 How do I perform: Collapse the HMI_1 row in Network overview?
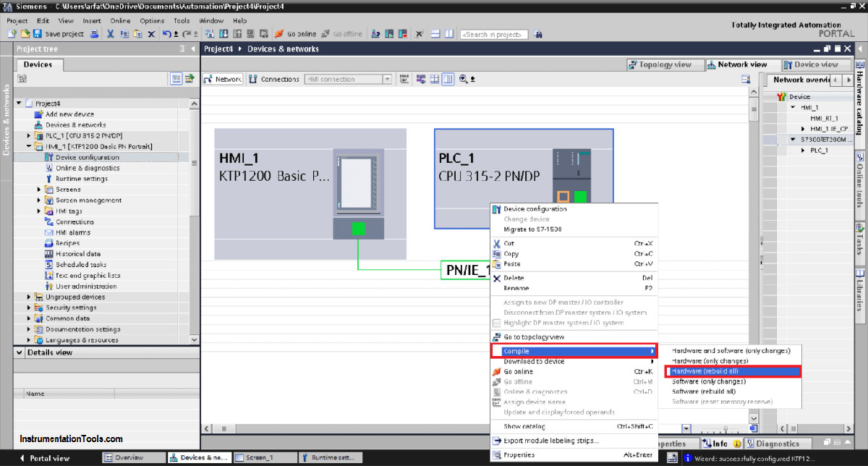[x=792, y=107]
